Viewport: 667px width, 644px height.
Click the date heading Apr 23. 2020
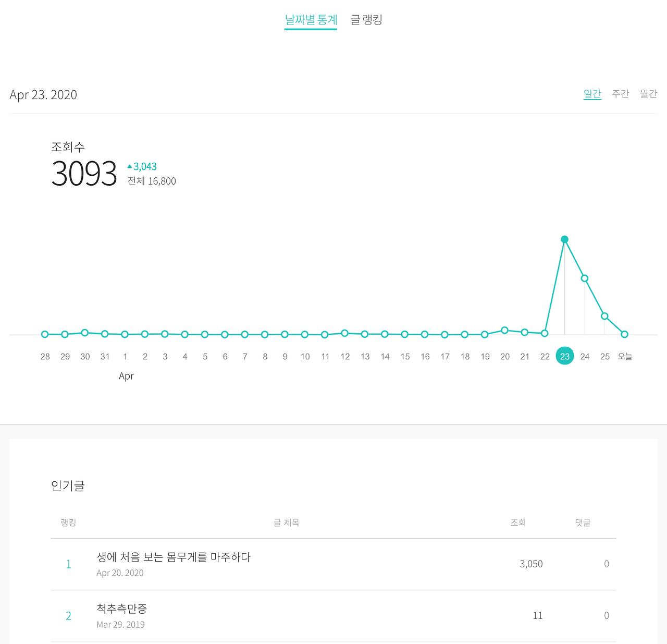(43, 94)
